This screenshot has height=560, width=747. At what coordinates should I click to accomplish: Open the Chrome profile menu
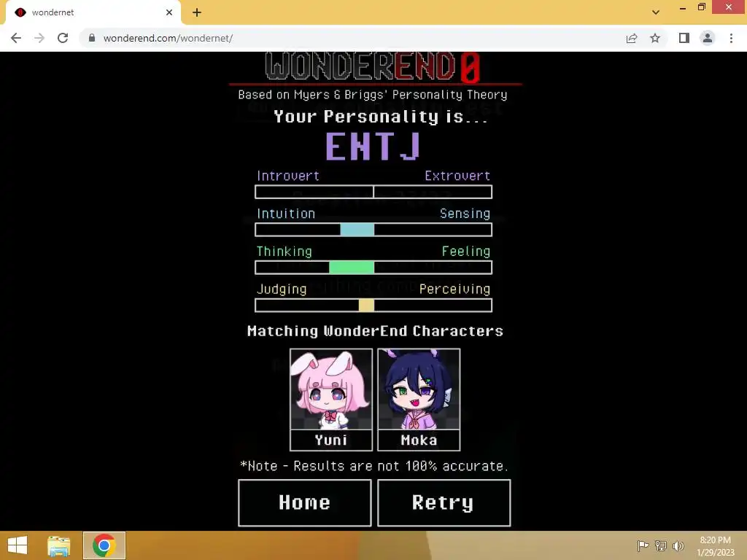pos(708,38)
